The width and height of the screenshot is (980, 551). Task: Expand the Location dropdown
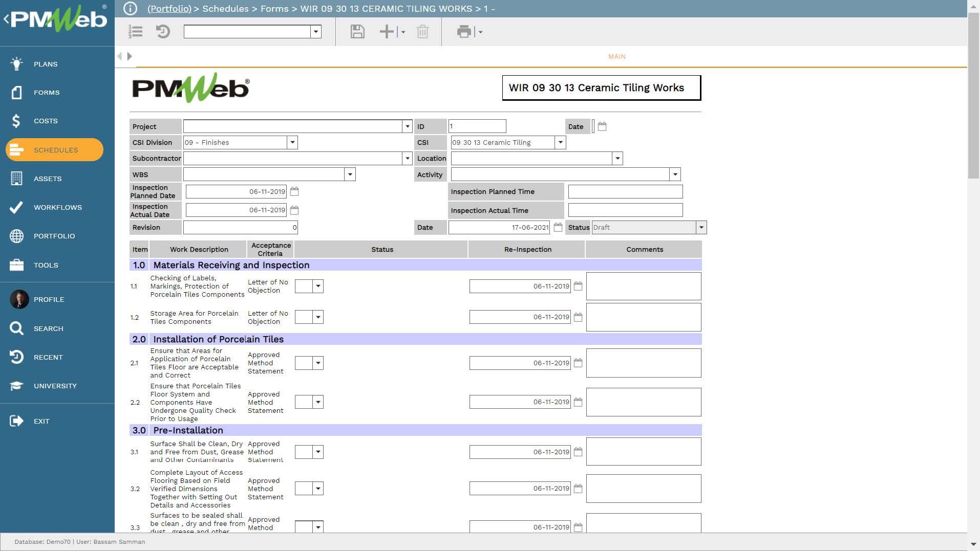pyautogui.click(x=617, y=159)
